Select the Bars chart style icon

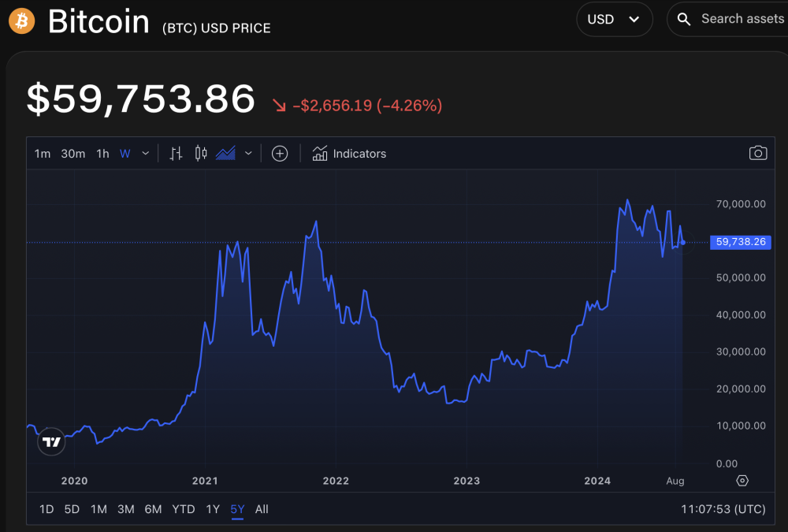[176, 154]
